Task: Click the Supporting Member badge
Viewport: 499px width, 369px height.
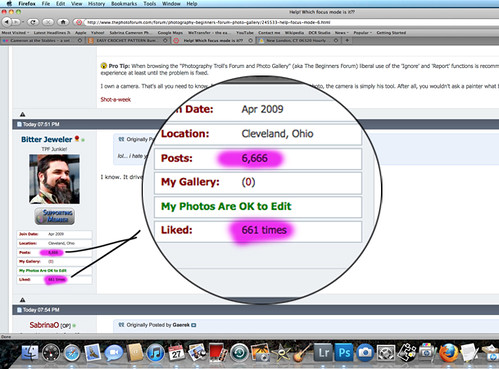Action: click(55, 216)
